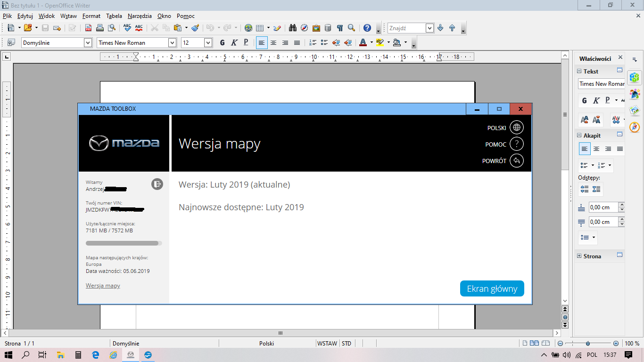
Task: Click the POLSKI language globe icon
Action: tap(517, 128)
